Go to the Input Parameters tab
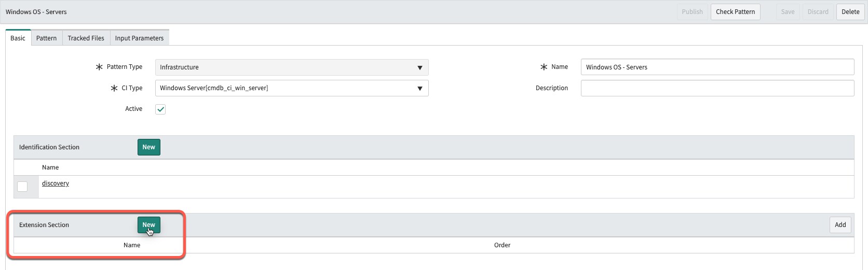The width and height of the screenshot is (868, 270). pos(139,38)
